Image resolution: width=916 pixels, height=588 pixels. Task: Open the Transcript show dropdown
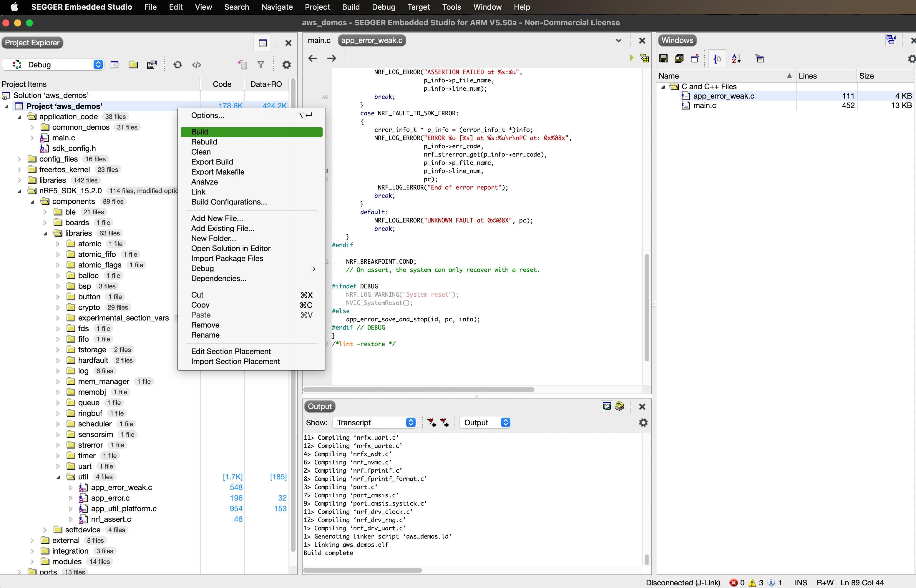[410, 423]
